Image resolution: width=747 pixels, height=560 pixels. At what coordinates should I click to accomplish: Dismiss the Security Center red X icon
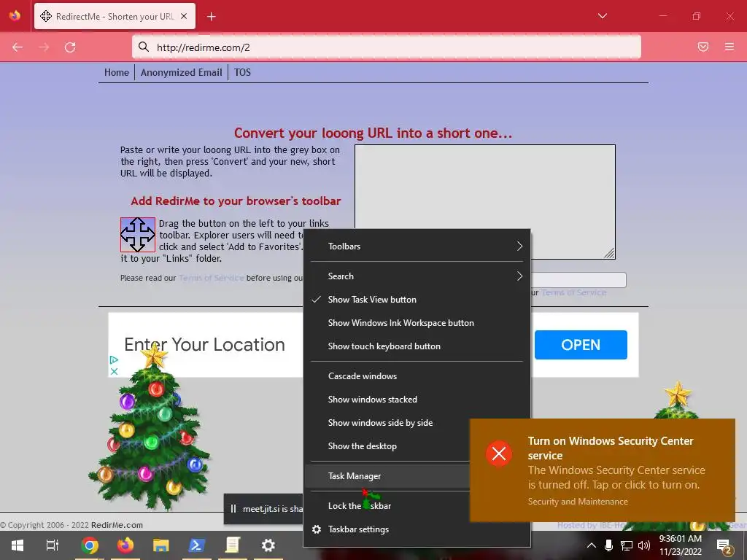click(x=499, y=454)
